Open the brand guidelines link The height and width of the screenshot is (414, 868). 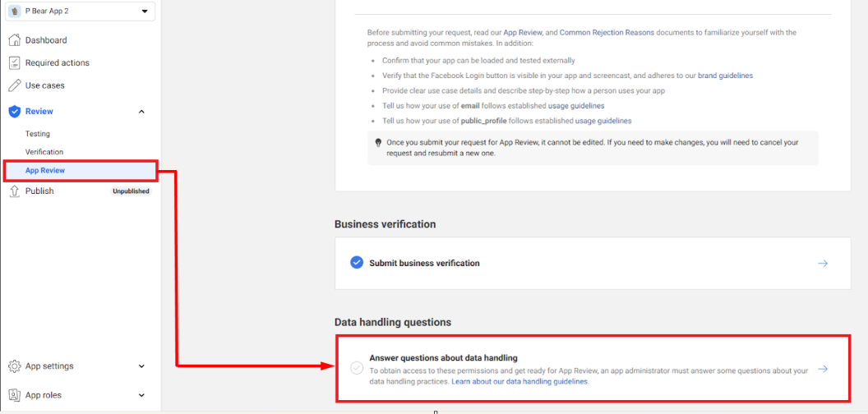click(725, 76)
